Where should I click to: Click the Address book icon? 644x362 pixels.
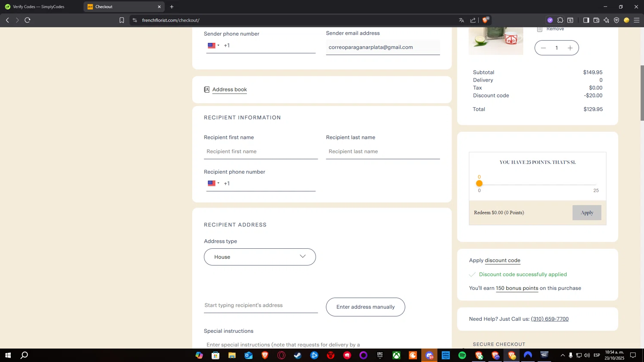click(207, 90)
